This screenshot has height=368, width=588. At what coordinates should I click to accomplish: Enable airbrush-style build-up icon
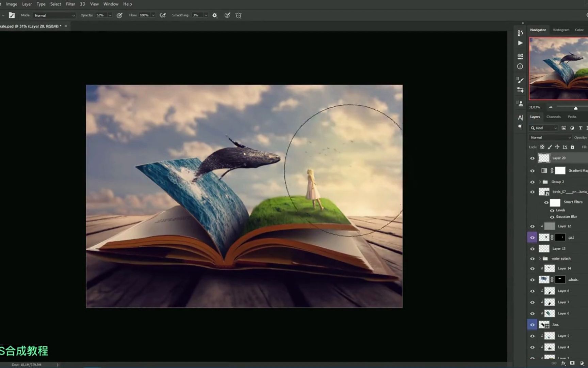(x=163, y=15)
